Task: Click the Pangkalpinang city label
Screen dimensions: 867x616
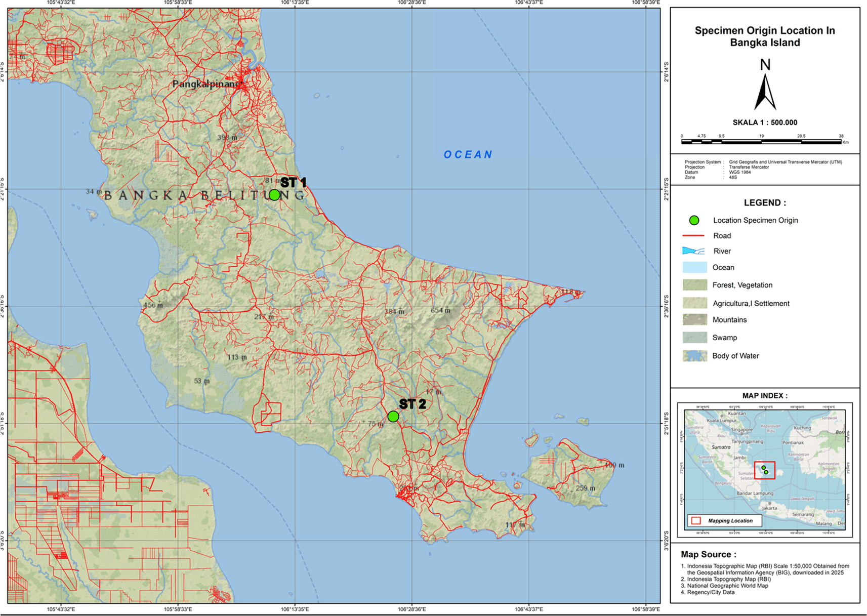Action: pos(207,84)
